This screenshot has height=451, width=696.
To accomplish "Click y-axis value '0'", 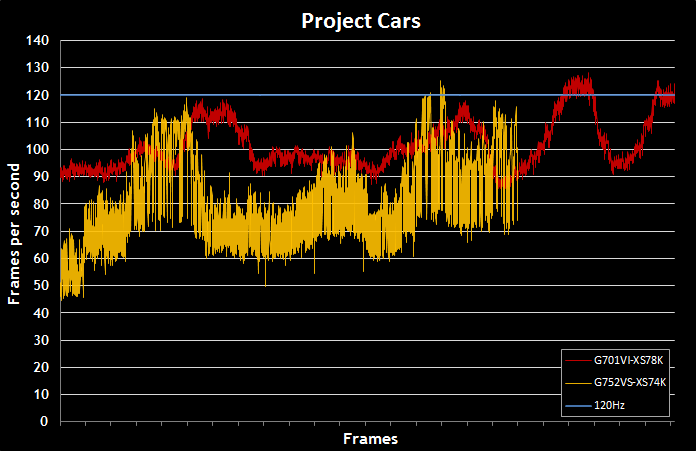I will (x=44, y=421).
